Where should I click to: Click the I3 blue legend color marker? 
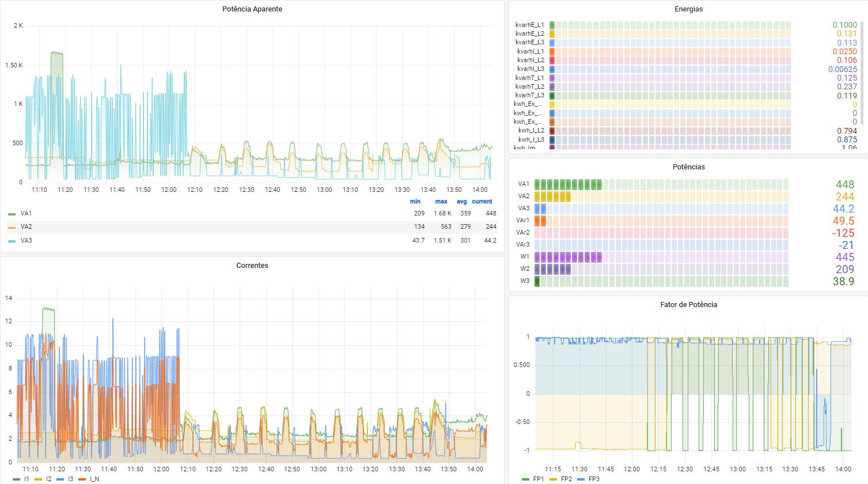[62, 479]
